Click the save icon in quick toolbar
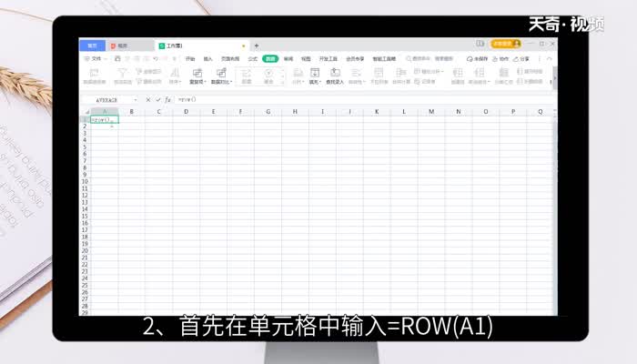Viewport: 637px width, 364px height. click(x=117, y=59)
